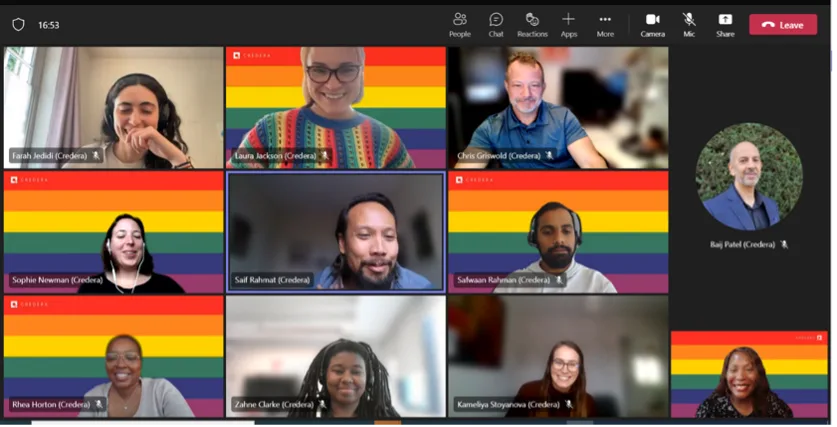This screenshot has height=427, width=837.
Task: Open the meeting Chat
Action: pyautogui.click(x=496, y=25)
